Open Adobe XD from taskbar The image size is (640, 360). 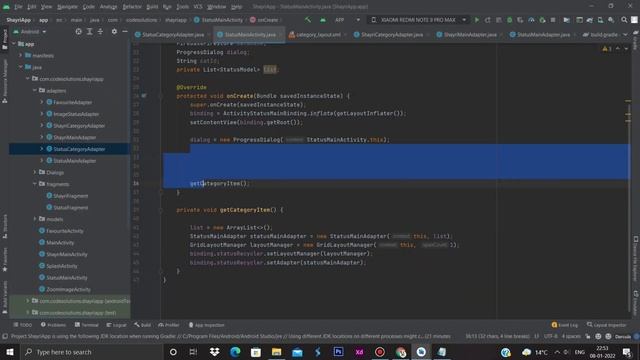click(359, 352)
